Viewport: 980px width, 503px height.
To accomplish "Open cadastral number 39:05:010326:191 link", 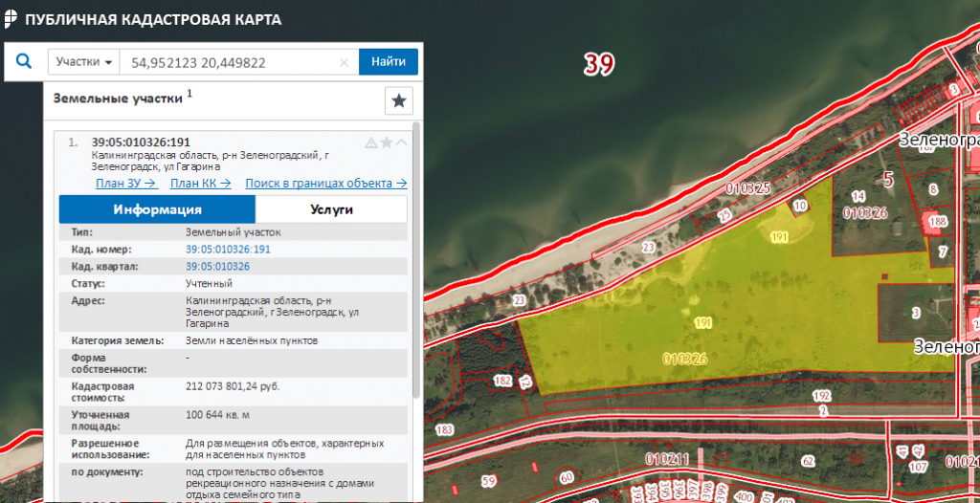I will tap(228, 250).
